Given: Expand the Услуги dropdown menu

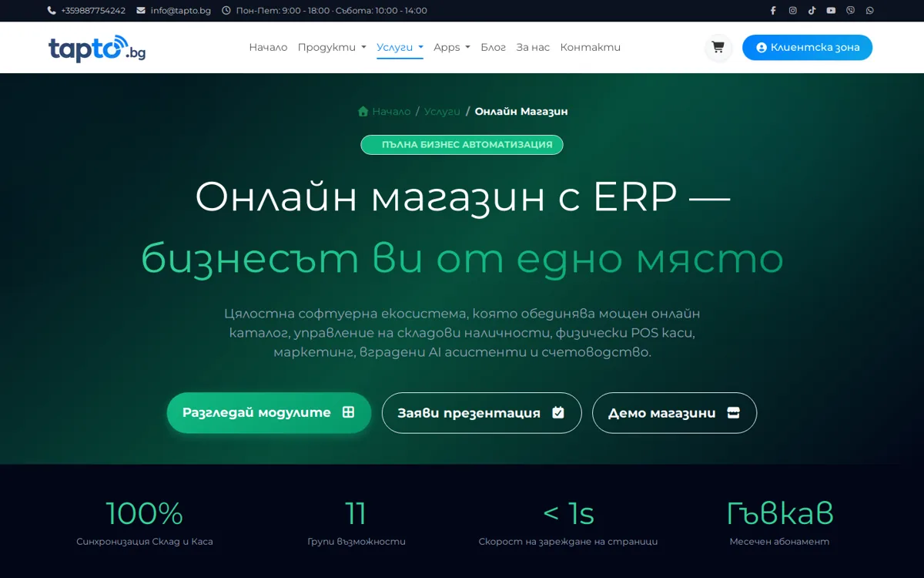Looking at the screenshot, I should point(400,47).
